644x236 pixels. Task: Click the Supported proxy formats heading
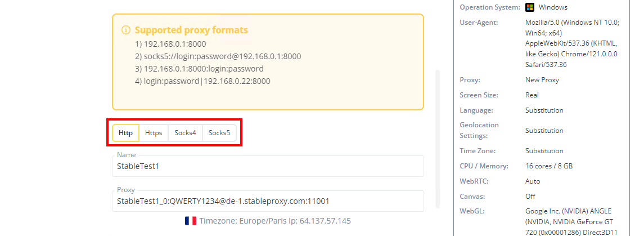191,30
